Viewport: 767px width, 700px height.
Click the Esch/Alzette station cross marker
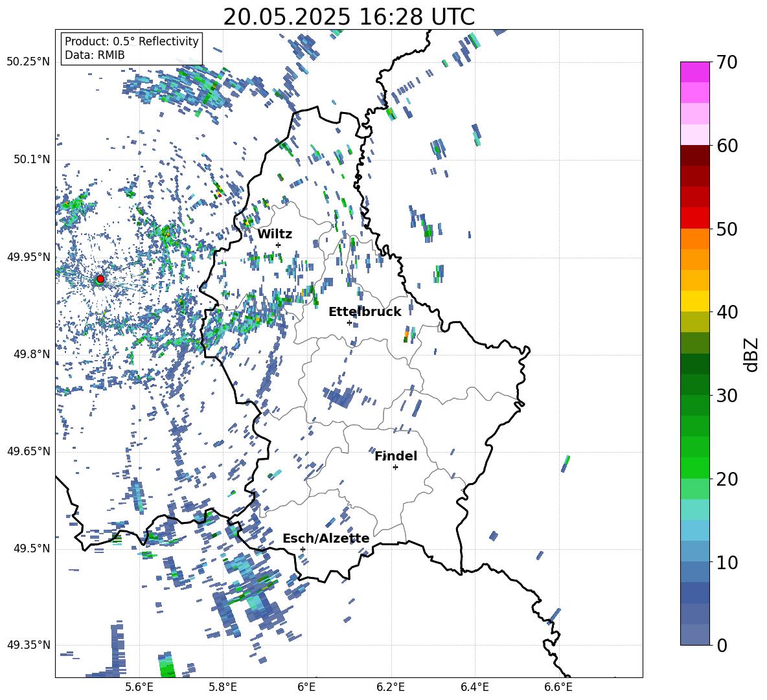pos(303,549)
